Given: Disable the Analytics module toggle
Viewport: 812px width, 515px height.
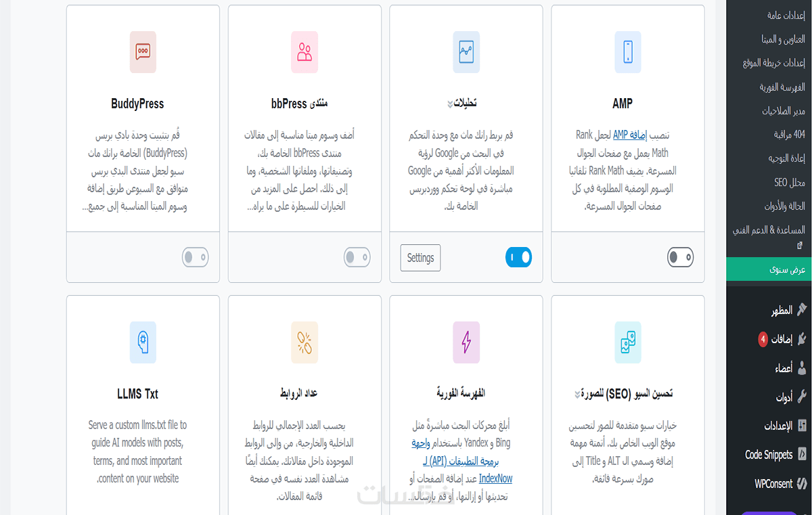Looking at the screenshot, I should [x=518, y=257].
